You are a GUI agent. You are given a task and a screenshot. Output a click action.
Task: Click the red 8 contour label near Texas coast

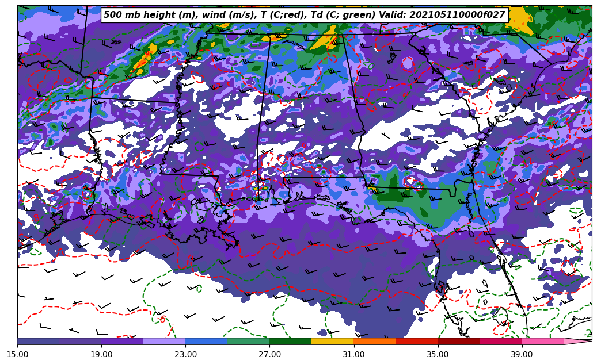(36, 218)
